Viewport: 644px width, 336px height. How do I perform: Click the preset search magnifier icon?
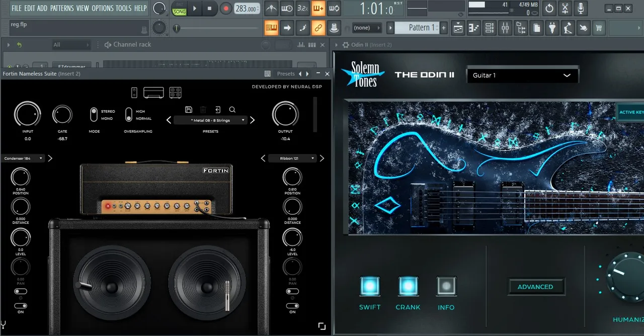tap(232, 109)
